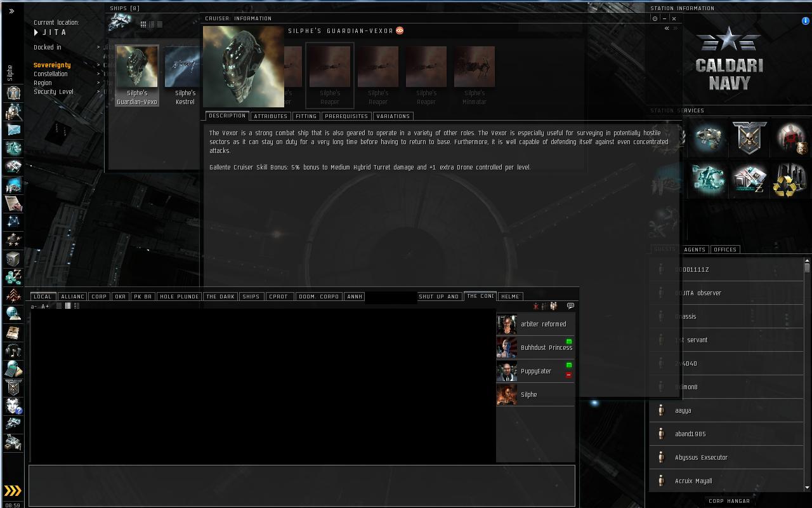Screen dimensions: 812x508
Task: Select guest aband1985 in the list
Action: click(x=726, y=434)
